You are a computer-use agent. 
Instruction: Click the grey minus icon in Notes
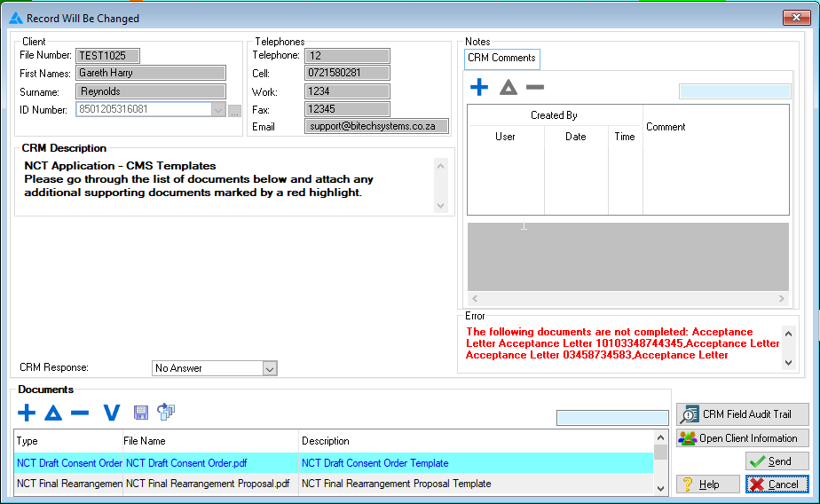pyautogui.click(x=535, y=87)
